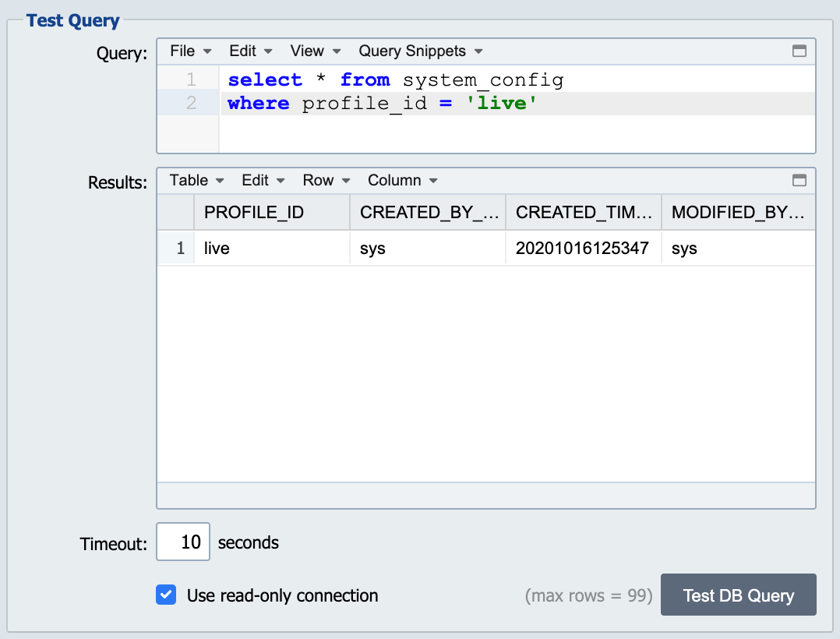Toggle the Use read-only connection checkbox
Image resolution: width=840 pixels, height=639 pixels.
click(166, 595)
